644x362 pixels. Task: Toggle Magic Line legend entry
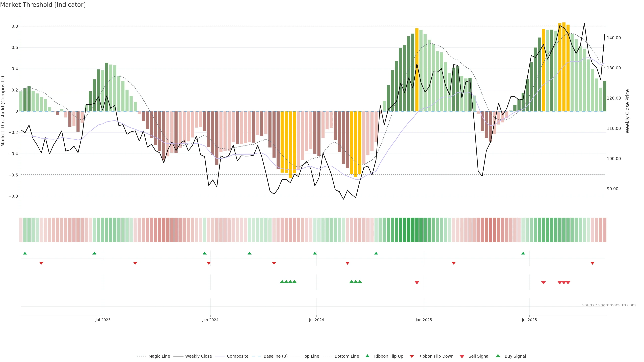[159, 356]
